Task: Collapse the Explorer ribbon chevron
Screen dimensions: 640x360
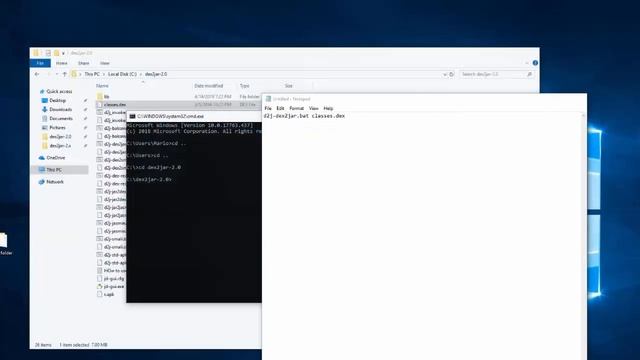Action: point(527,63)
